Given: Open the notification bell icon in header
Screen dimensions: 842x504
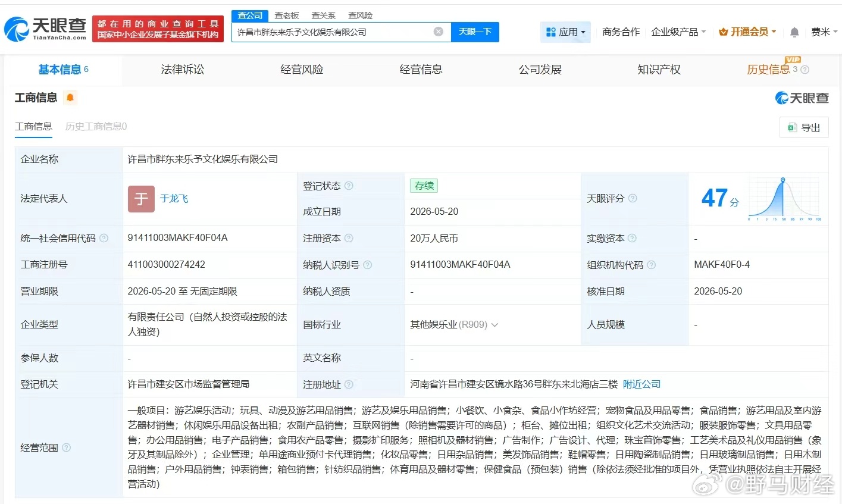Looking at the screenshot, I should tap(794, 32).
